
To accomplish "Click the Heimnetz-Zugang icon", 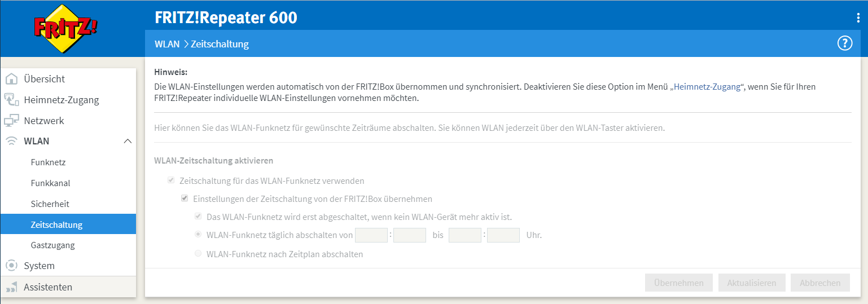I will pyautogui.click(x=11, y=100).
